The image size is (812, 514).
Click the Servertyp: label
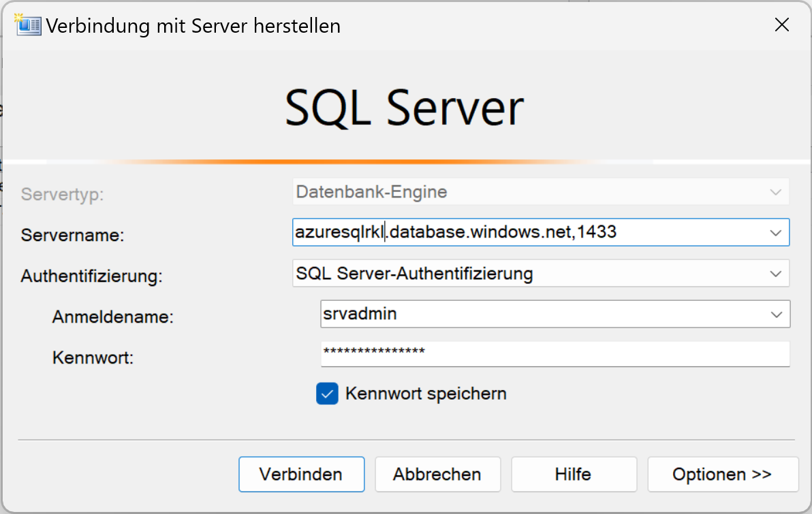[x=62, y=195]
